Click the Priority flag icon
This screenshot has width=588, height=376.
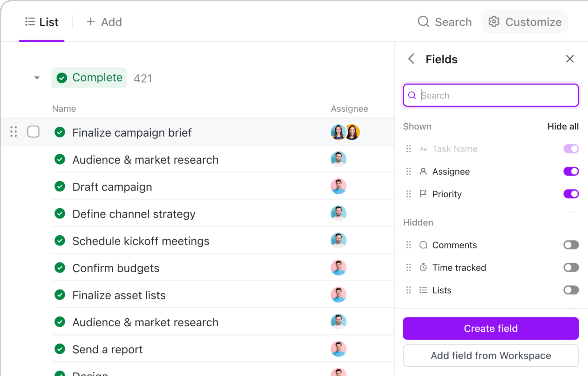(x=423, y=194)
